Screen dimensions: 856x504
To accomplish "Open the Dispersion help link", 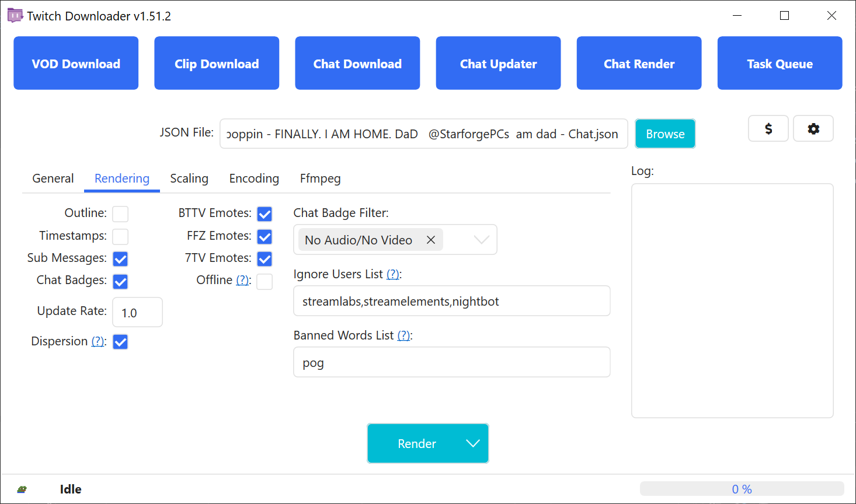I will [x=98, y=341].
